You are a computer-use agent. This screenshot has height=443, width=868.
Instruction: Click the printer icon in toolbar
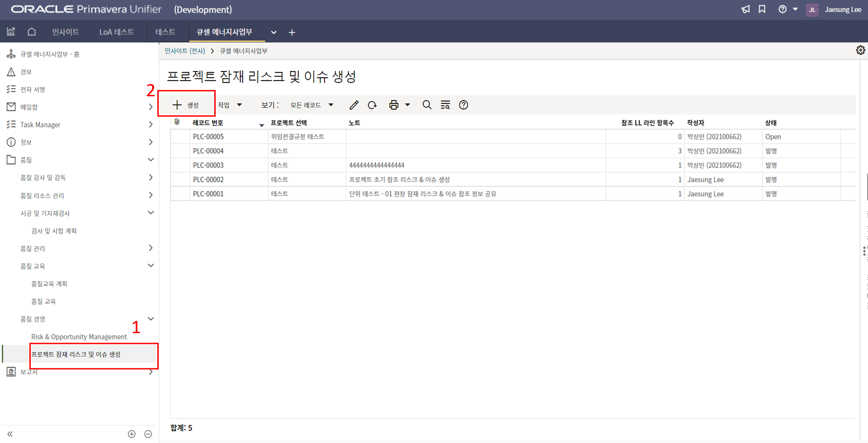point(394,105)
